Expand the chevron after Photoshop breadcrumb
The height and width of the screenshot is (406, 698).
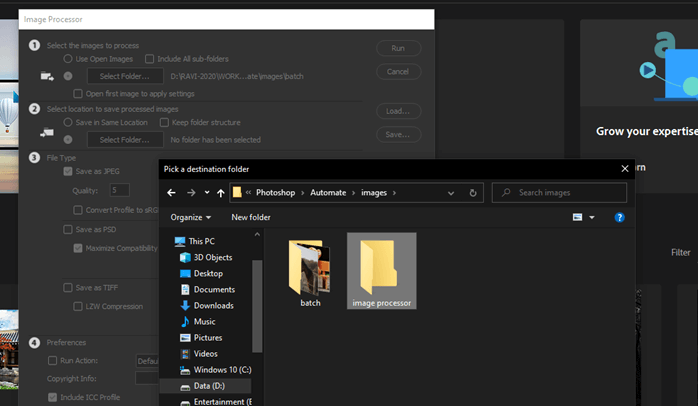(x=303, y=193)
